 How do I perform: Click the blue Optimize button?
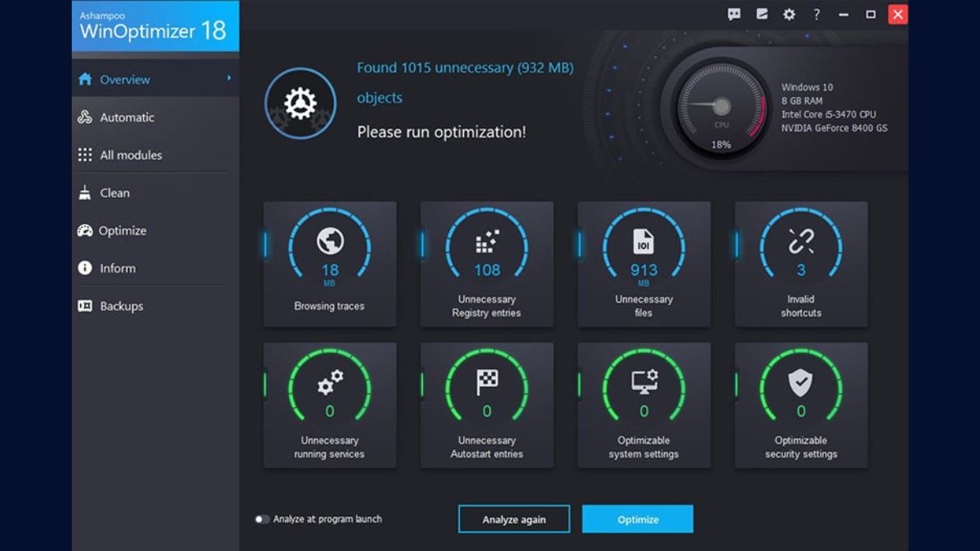[x=637, y=519]
